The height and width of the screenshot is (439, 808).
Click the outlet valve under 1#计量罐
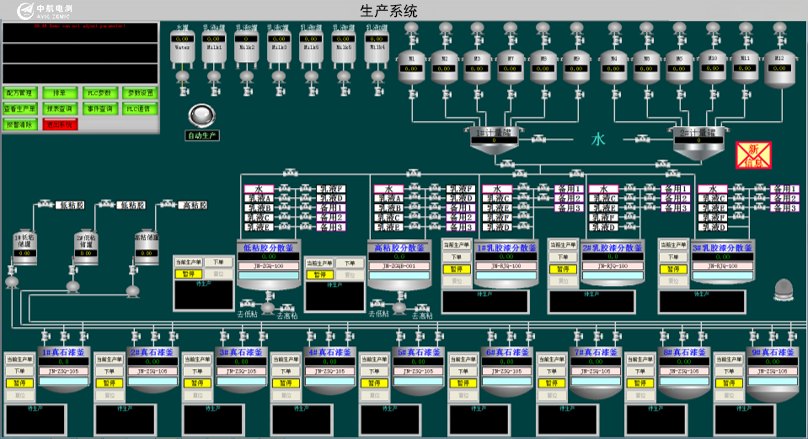(507, 164)
